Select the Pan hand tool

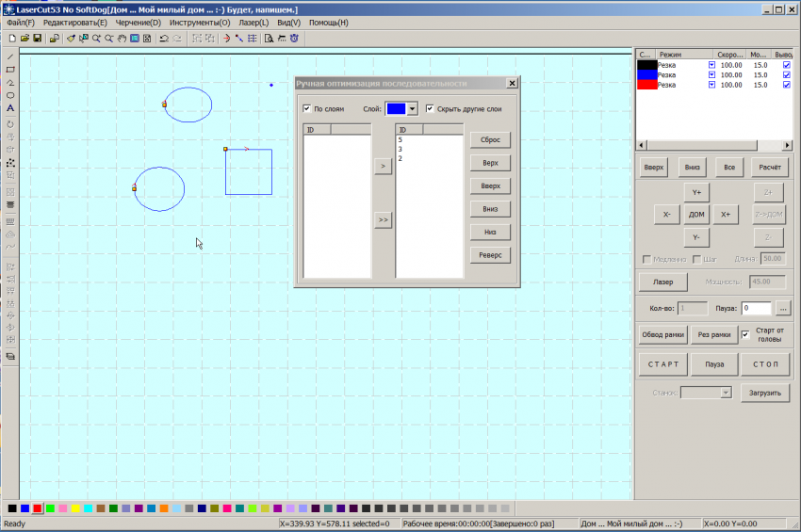pos(123,39)
